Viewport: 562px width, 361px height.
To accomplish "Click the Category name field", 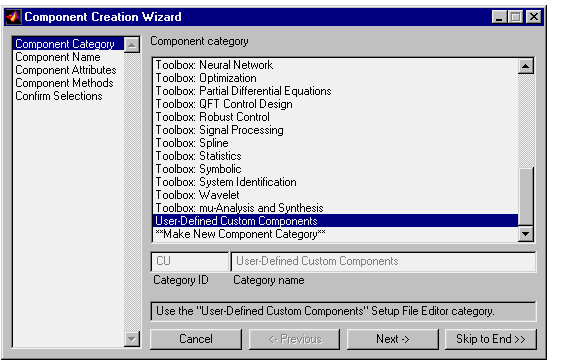I will 384,261.
